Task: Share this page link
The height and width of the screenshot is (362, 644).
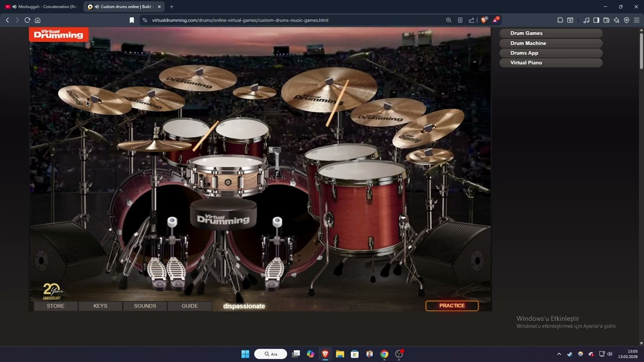Action: [x=471, y=20]
